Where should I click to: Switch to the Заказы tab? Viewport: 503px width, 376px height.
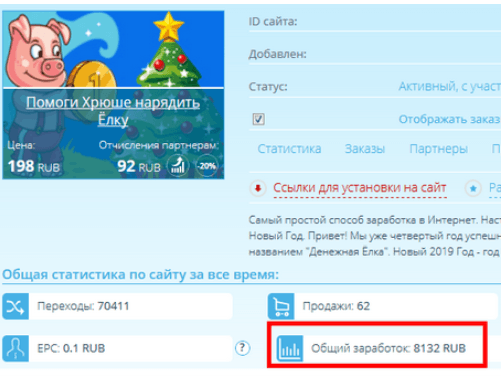pos(365,149)
